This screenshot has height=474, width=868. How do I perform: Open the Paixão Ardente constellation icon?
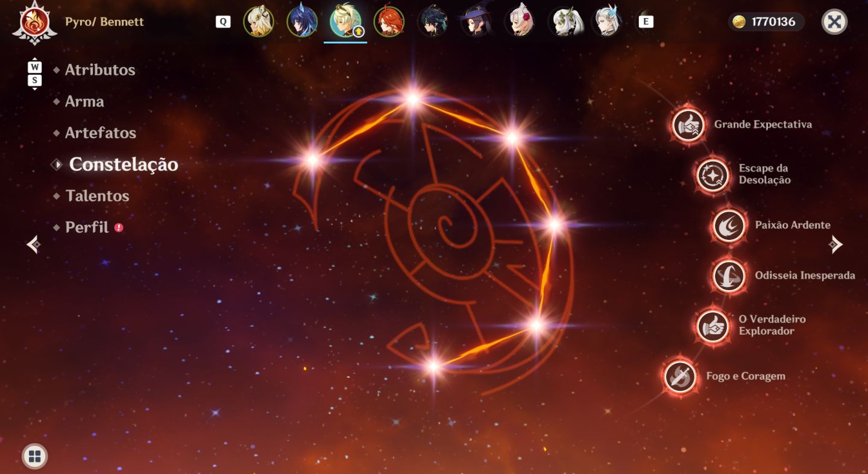click(729, 226)
